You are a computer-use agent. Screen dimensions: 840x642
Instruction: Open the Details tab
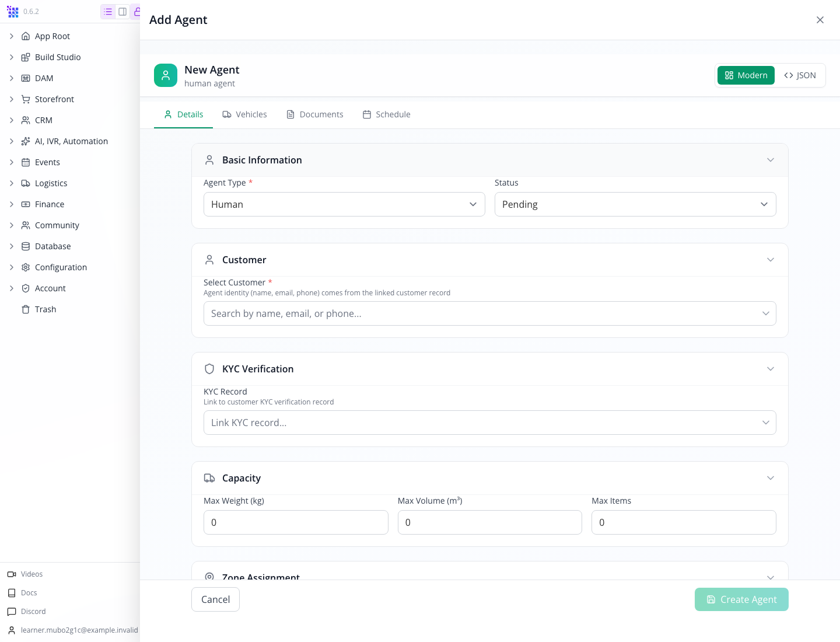(x=183, y=114)
